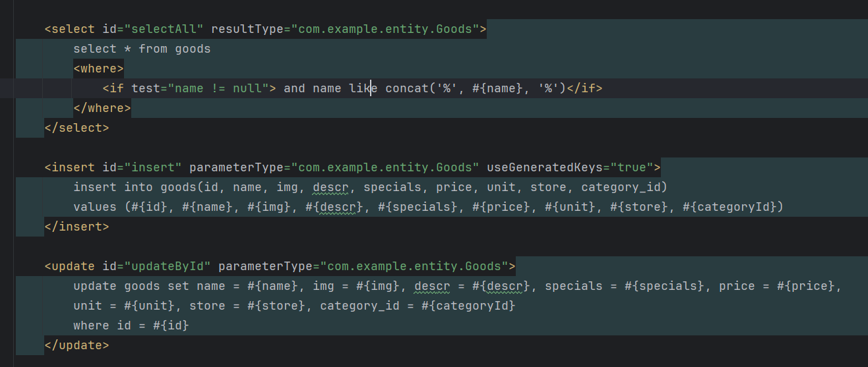
Task: Click the closing </where> tag
Action: point(102,108)
